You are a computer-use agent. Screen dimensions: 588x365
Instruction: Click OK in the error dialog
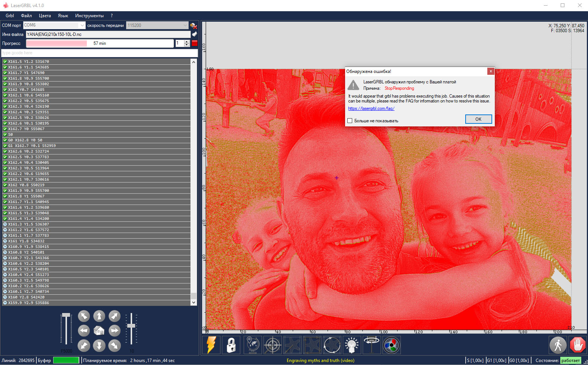[478, 119]
